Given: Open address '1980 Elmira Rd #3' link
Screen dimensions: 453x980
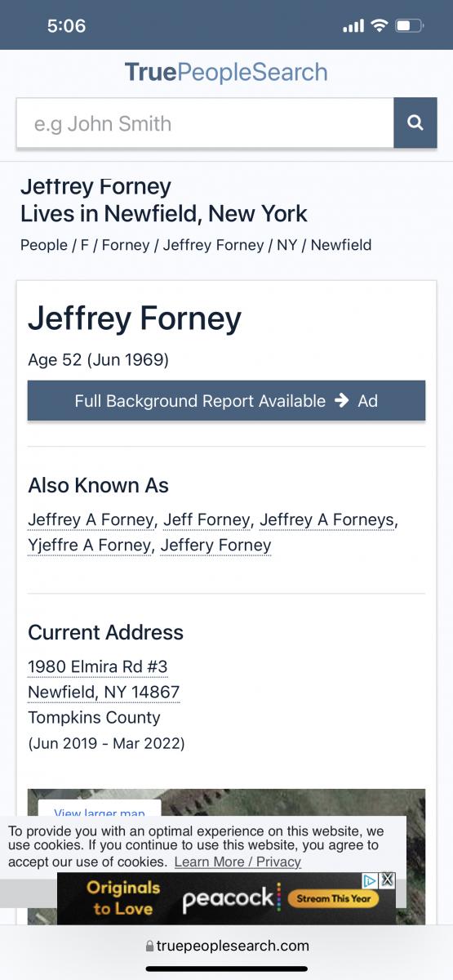Looking at the screenshot, I should tap(98, 667).
